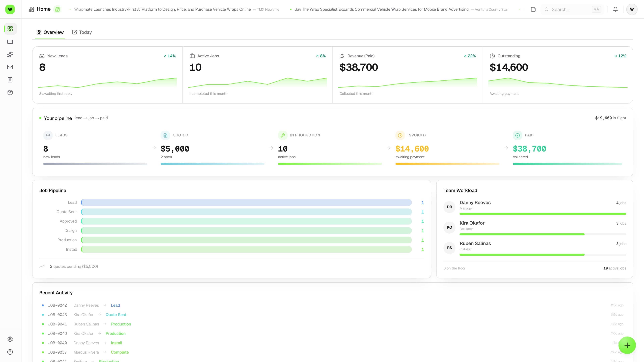Click the Complete status for JOB-0037
The width and height of the screenshot is (644, 362).
[x=120, y=352]
